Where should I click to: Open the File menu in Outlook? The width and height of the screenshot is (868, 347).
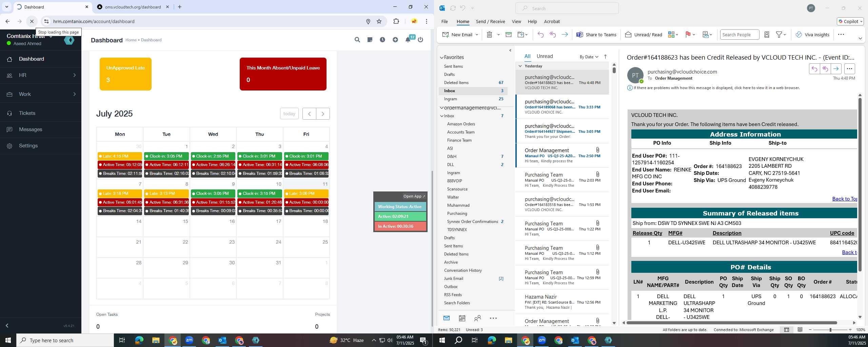pos(444,21)
